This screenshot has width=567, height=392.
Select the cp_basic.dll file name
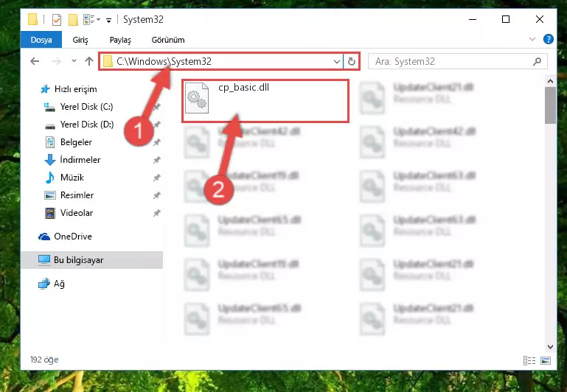tap(244, 88)
